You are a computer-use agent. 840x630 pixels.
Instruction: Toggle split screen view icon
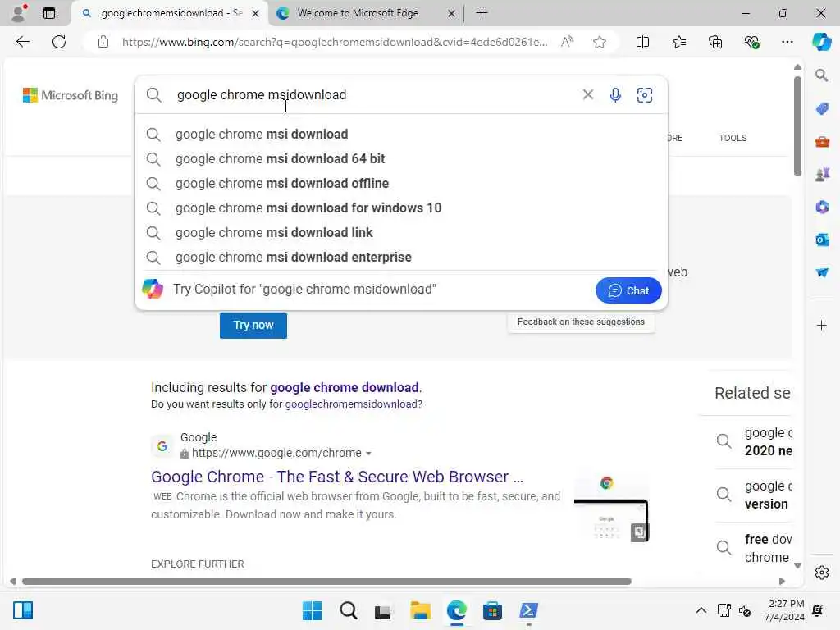pos(642,42)
